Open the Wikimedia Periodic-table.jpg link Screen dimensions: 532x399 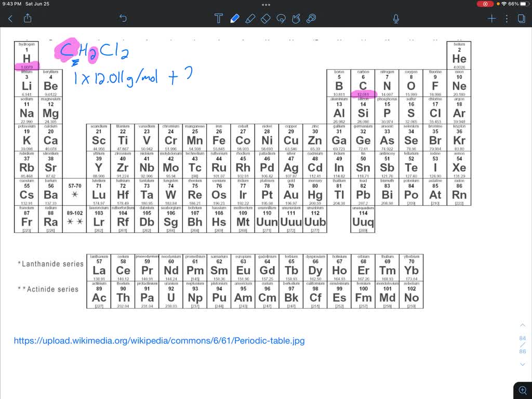click(x=159, y=341)
